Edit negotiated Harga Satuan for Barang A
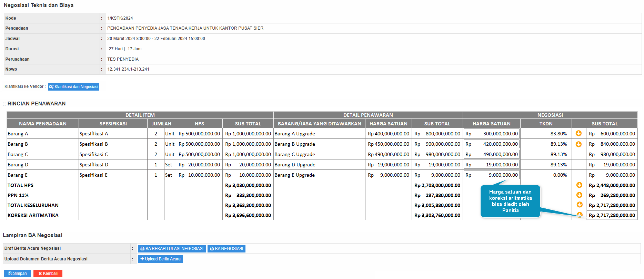Viewport: 644px width, 279px height. 491,134
